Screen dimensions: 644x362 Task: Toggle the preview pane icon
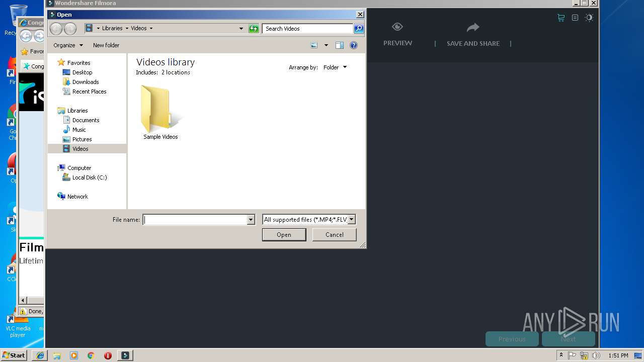tap(340, 45)
